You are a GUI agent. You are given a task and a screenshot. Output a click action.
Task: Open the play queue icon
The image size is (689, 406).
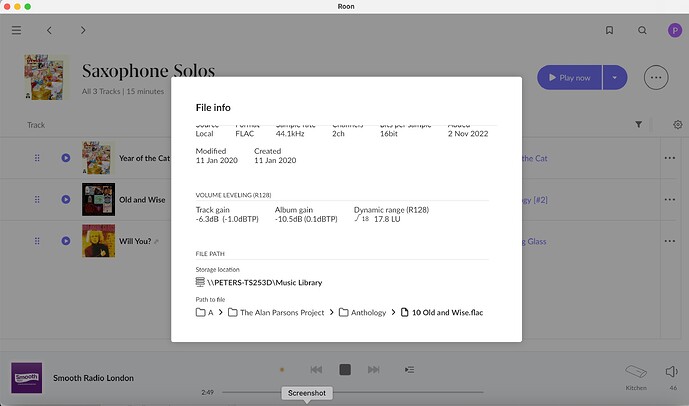point(410,370)
